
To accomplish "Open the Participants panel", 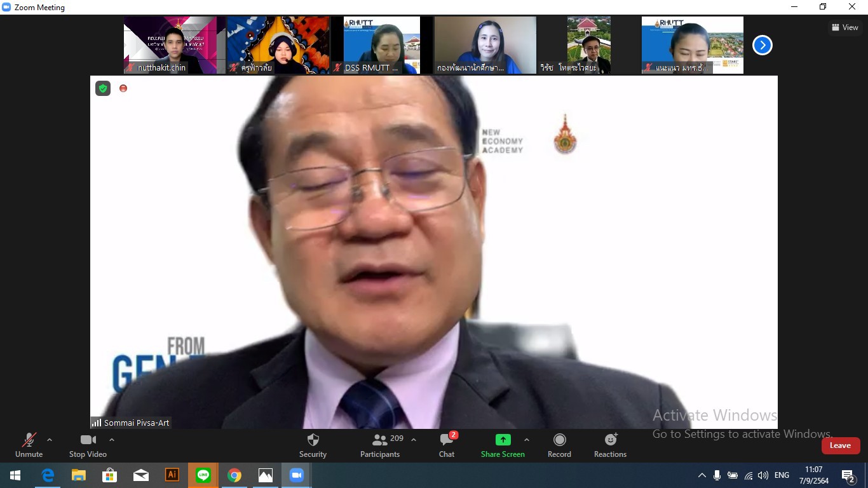I will [x=381, y=445].
